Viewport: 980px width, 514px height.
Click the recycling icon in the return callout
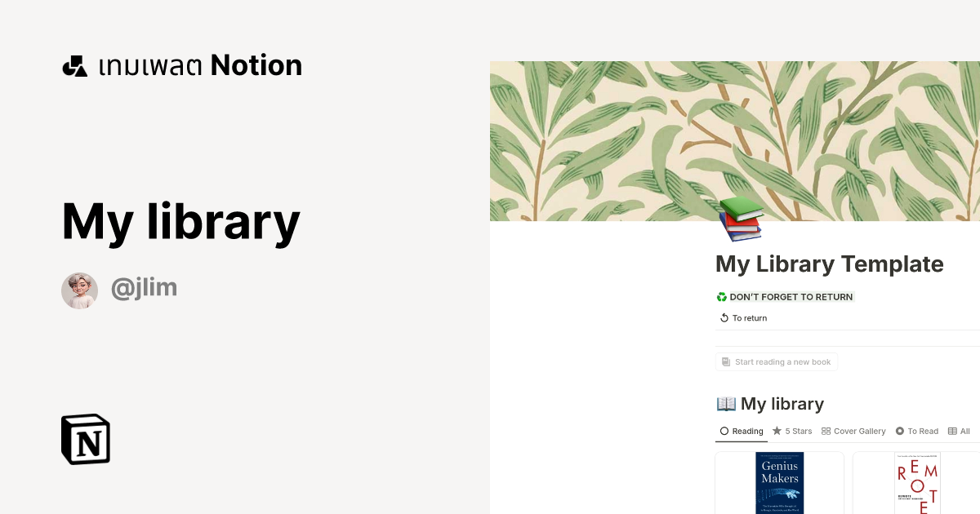click(x=721, y=296)
